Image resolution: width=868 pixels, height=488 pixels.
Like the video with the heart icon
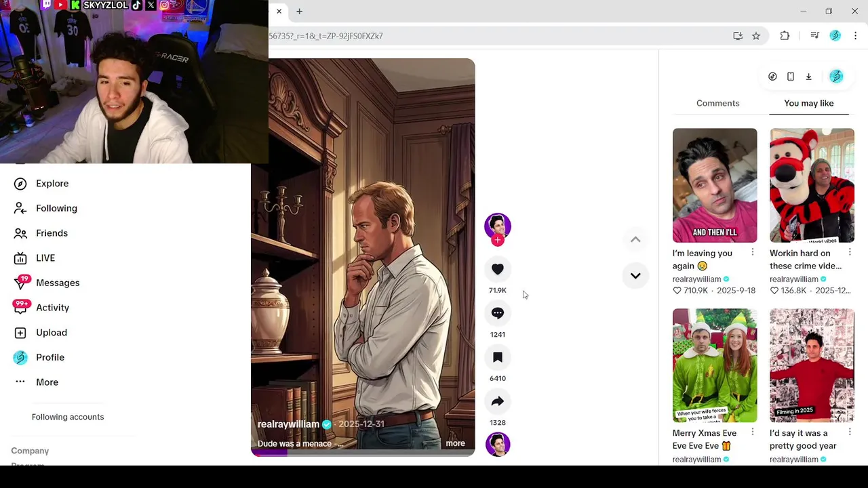pos(497,269)
